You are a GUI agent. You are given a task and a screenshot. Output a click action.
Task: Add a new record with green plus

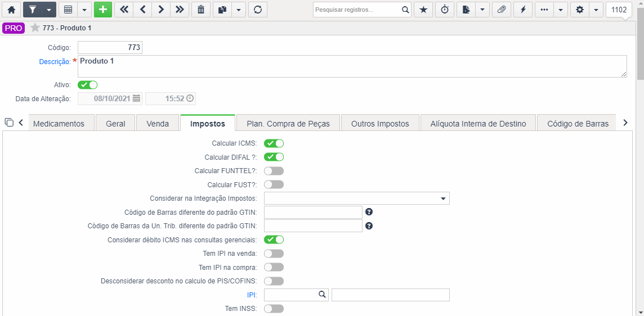[102, 10]
